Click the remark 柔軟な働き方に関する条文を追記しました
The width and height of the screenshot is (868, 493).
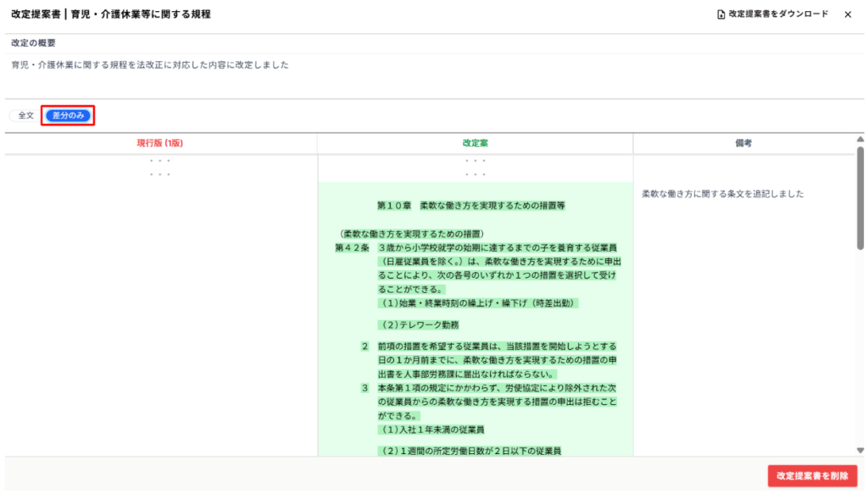click(x=722, y=194)
